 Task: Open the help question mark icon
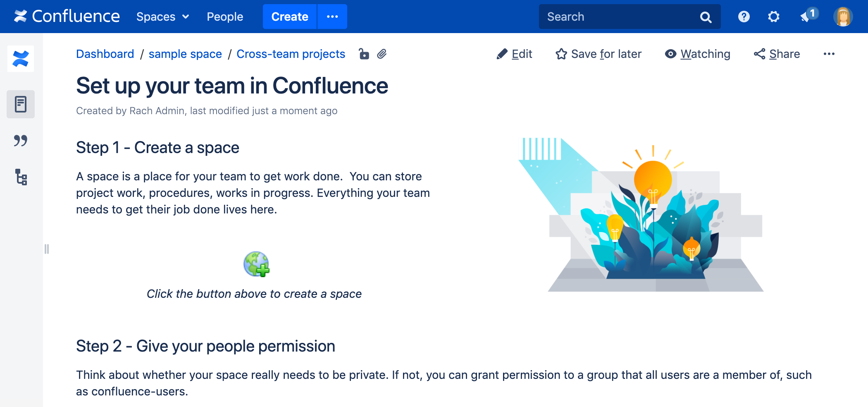(x=744, y=17)
